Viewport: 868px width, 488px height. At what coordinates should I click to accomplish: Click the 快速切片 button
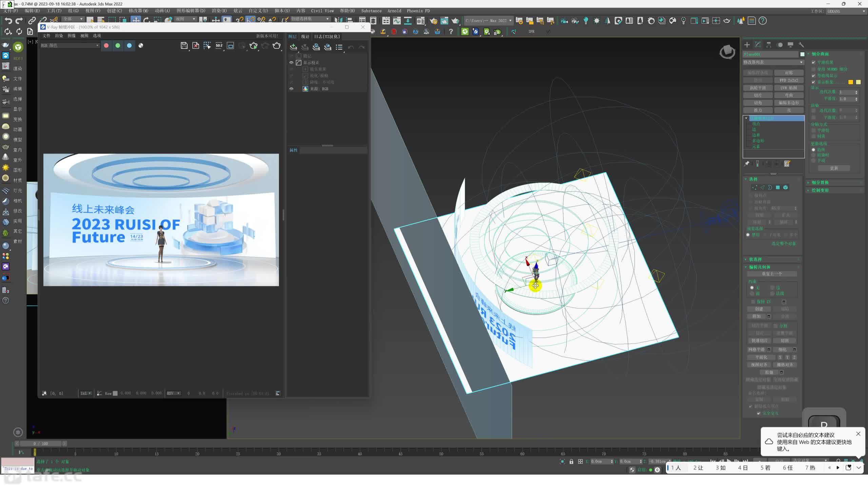pyautogui.click(x=759, y=341)
